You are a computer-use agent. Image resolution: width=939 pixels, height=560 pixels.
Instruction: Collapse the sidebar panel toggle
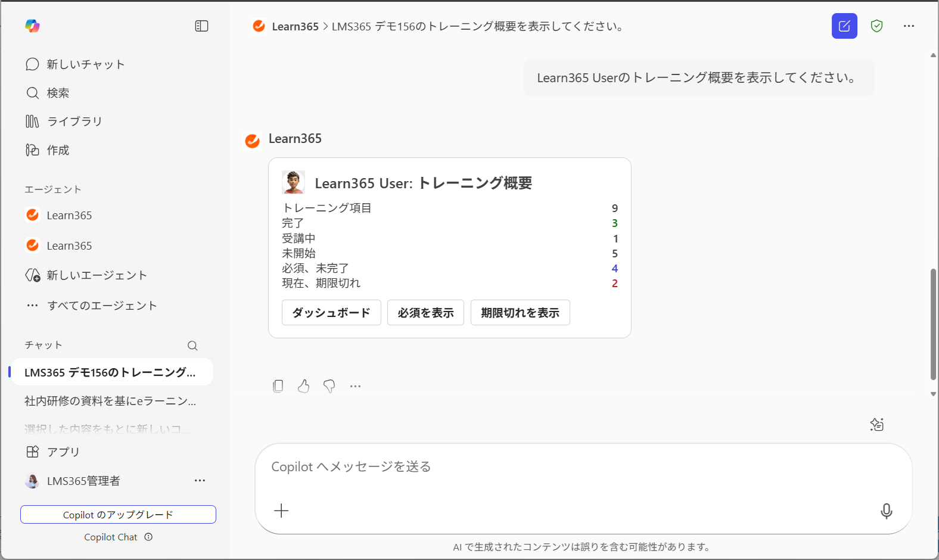point(201,26)
